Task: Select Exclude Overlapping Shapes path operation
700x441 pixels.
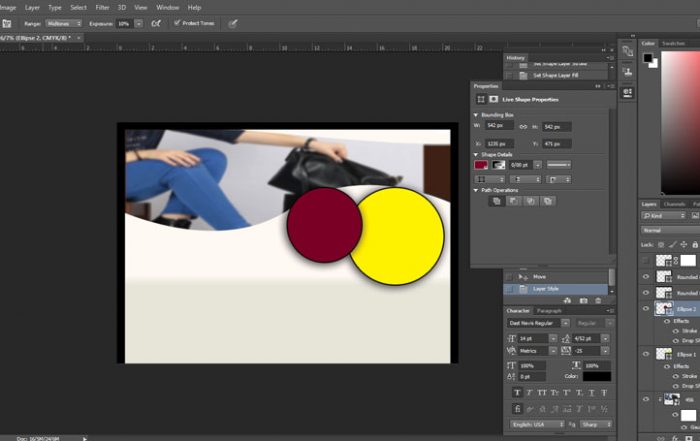Action: coord(548,201)
